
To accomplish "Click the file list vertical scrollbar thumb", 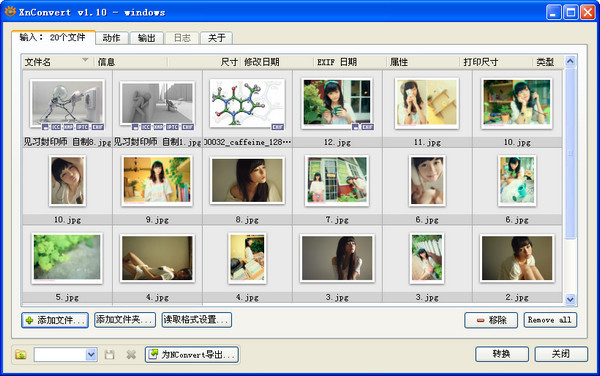I will [570, 153].
